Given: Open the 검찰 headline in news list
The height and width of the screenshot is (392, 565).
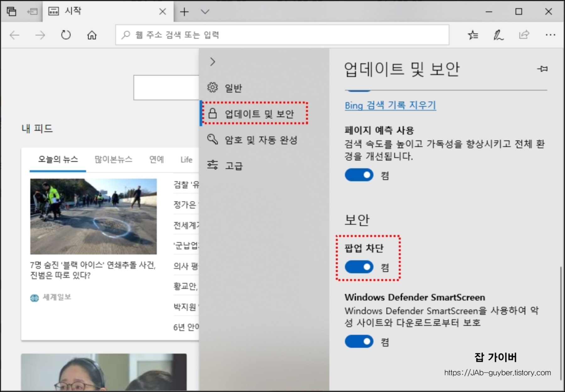Looking at the screenshot, I should point(186,184).
